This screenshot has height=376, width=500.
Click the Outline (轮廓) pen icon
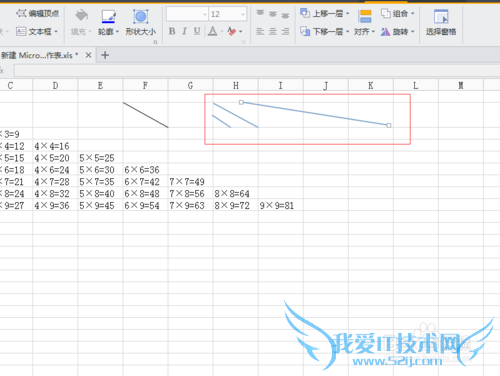(108, 16)
